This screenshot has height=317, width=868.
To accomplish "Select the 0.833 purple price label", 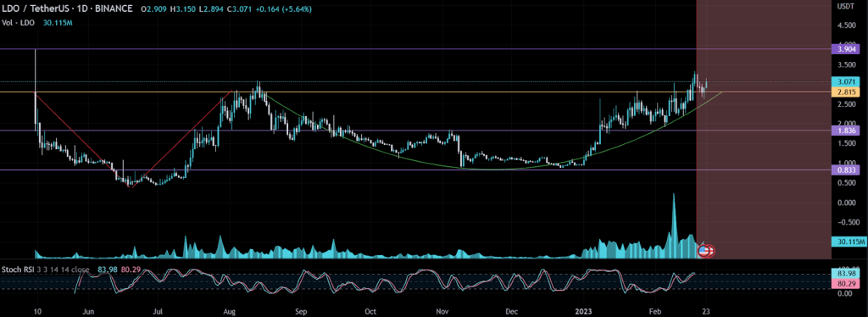I will (x=846, y=170).
